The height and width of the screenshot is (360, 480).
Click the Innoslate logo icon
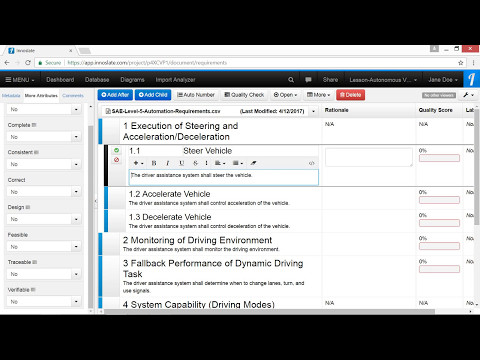pos(471,80)
